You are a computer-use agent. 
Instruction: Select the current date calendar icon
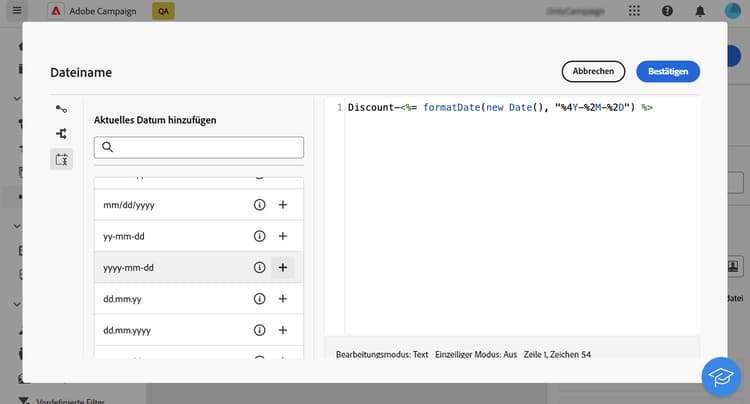[x=61, y=159]
